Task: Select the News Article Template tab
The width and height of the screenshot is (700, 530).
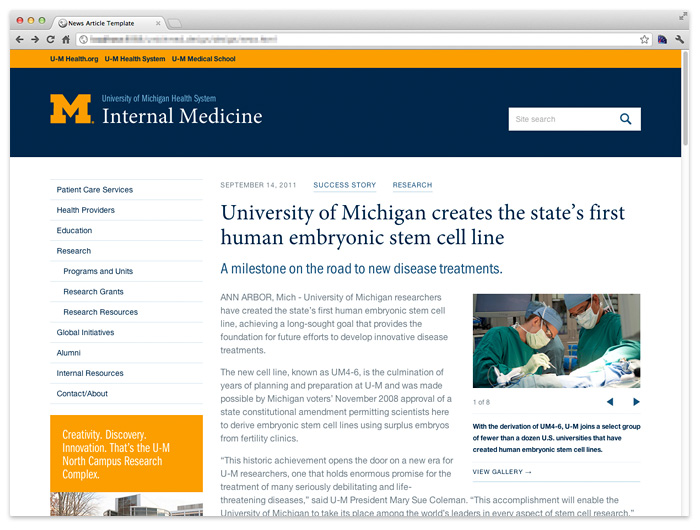Action: click(x=107, y=23)
